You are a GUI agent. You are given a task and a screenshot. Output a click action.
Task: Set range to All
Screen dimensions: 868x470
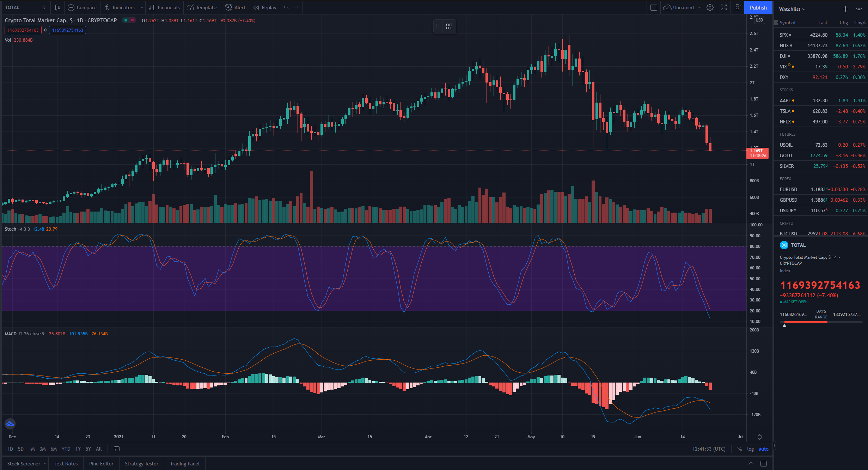click(99, 449)
